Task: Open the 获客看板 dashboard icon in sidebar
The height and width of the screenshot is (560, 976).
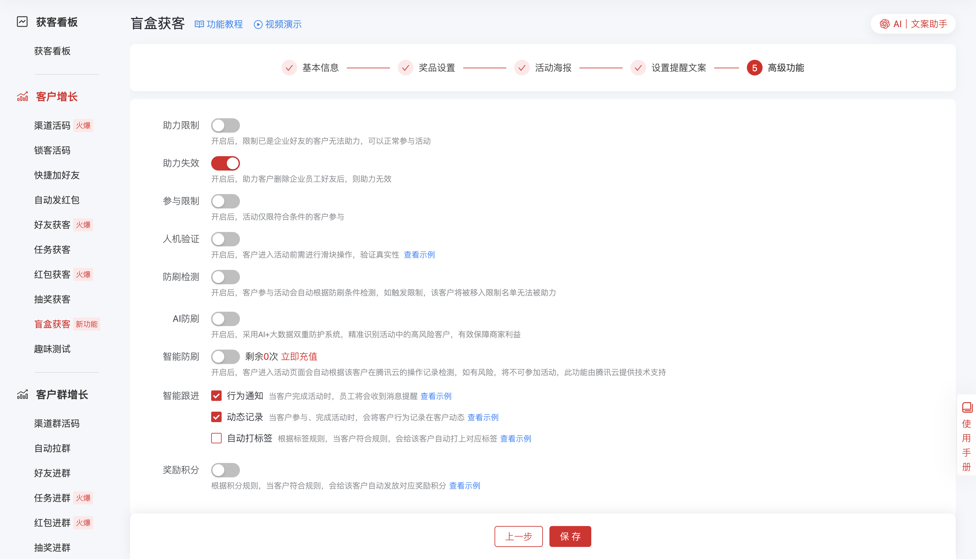Action: pyautogui.click(x=22, y=22)
